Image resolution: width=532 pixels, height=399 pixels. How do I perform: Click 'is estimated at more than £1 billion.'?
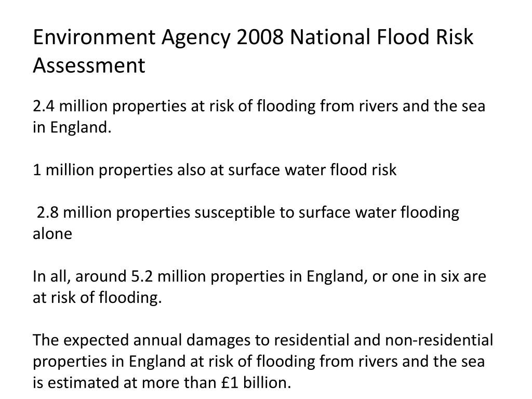[162, 383]
